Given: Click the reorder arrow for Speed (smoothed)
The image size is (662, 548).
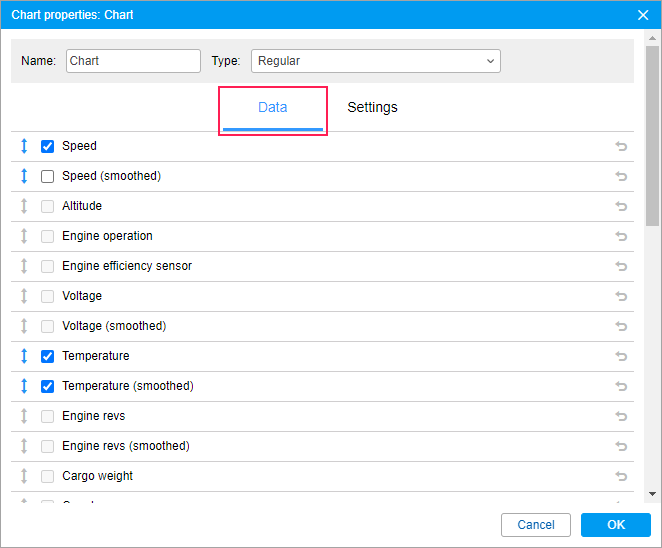Looking at the screenshot, I should click(24, 176).
